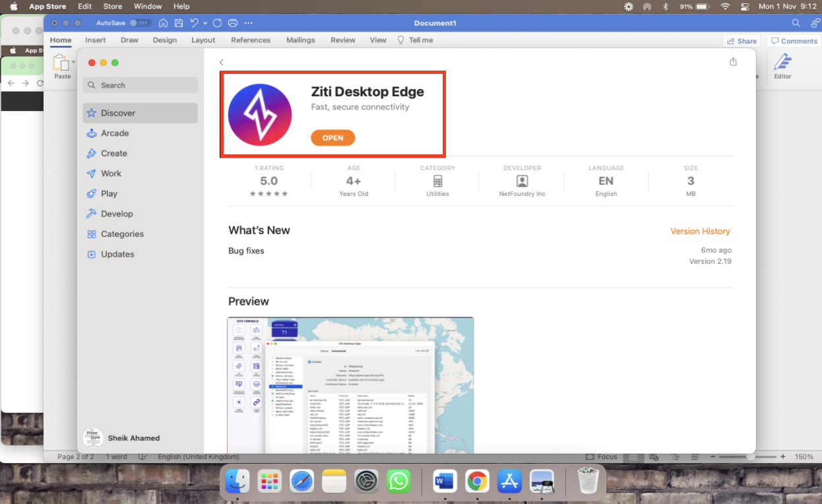
Task: Click the Utilities category calculator icon
Action: (437, 181)
